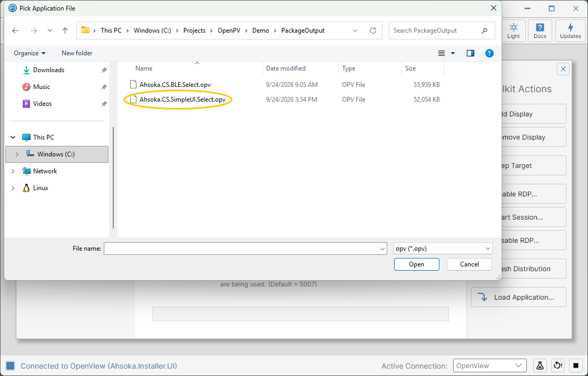Sort files by Date modified column
The image size is (588, 376).
click(x=286, y=68)
